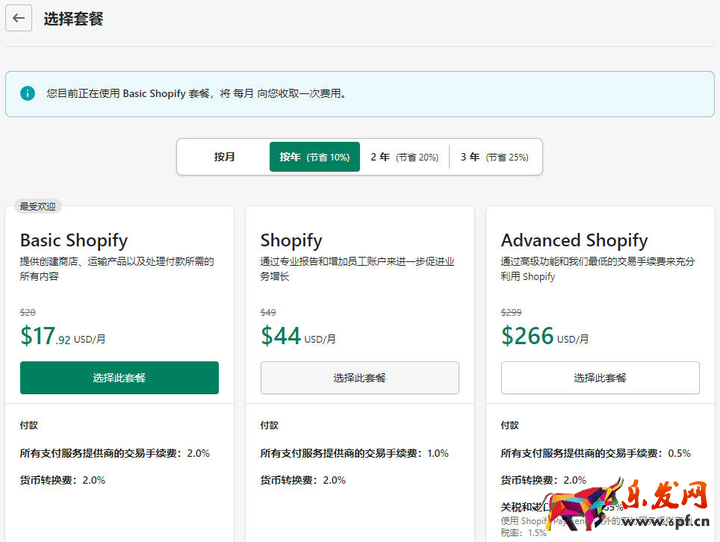This screenshot has height=542, width=720.
Task: Click the 付款 label in the Basic Shopify card
Action: 28,425
